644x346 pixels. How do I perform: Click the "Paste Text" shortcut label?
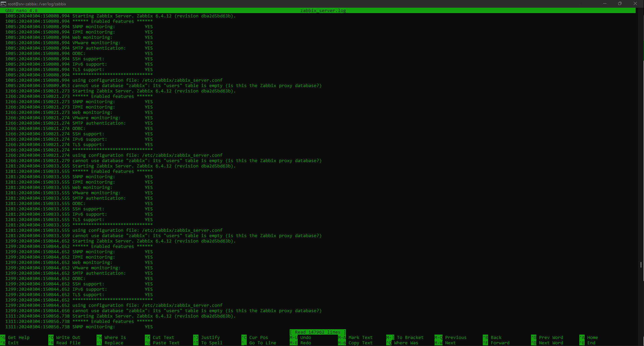tap(166, 343)
